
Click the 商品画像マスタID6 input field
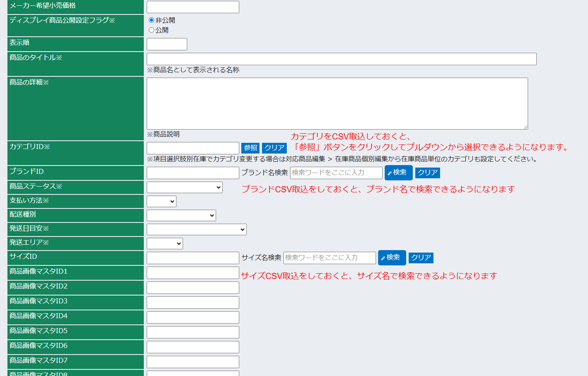tap(193, 347)
